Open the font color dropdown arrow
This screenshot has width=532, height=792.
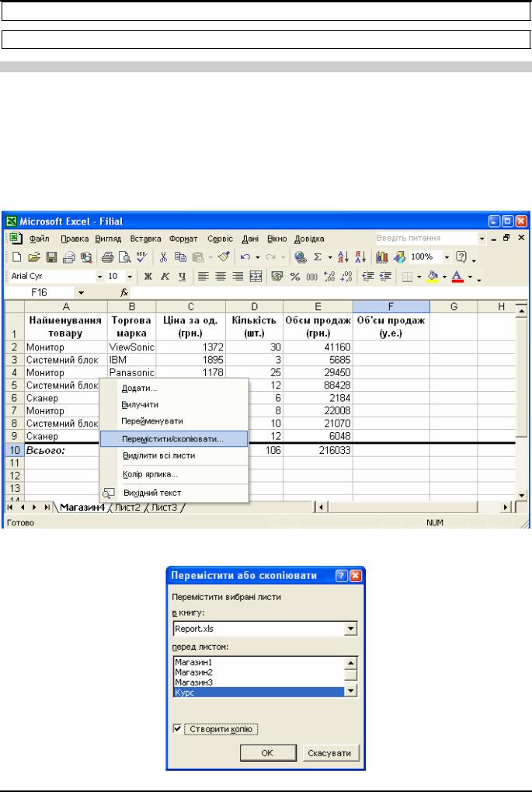470,277
